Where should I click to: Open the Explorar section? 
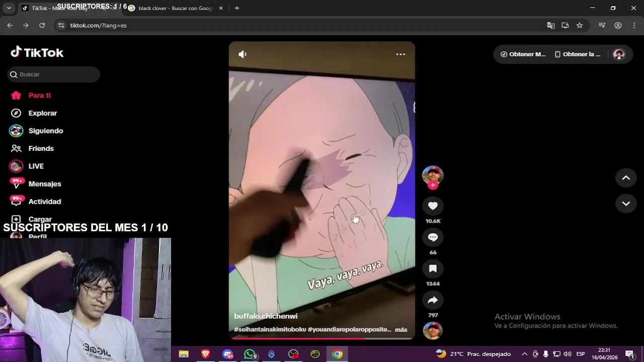(43, 113)
